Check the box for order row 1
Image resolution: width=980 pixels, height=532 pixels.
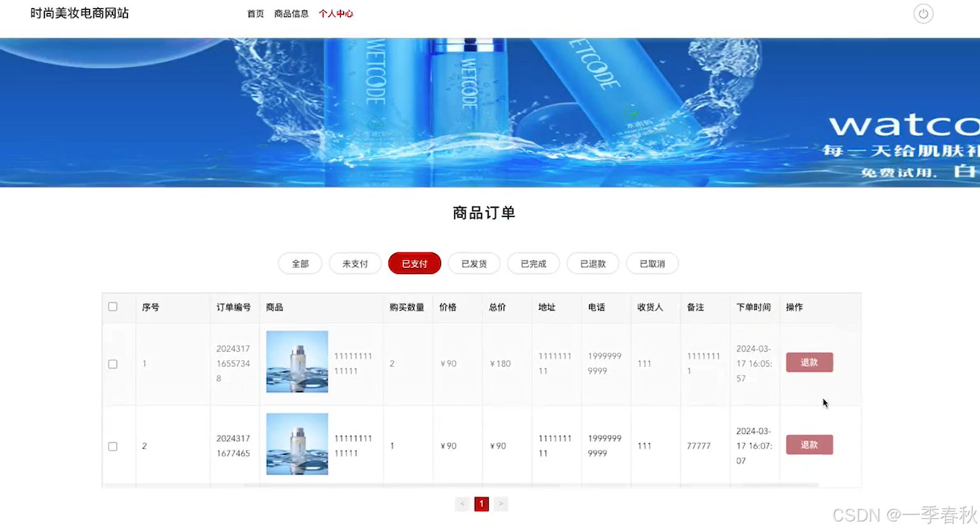113,364
